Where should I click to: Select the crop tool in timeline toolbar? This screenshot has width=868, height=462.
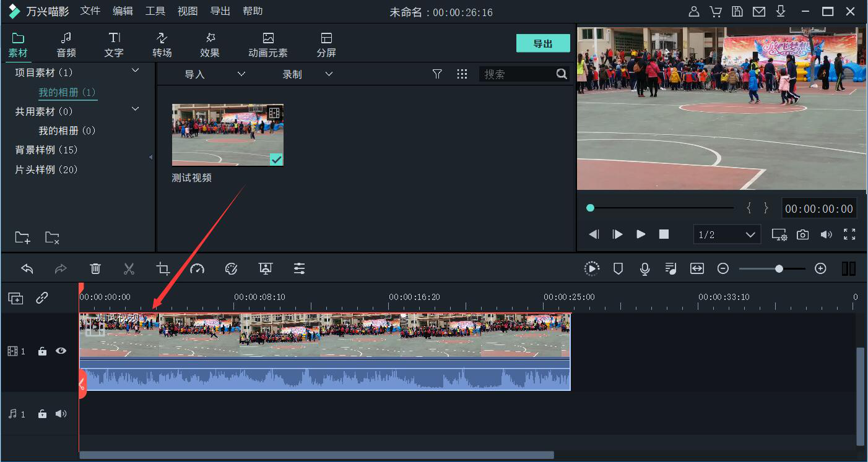[x=163, y=268]
